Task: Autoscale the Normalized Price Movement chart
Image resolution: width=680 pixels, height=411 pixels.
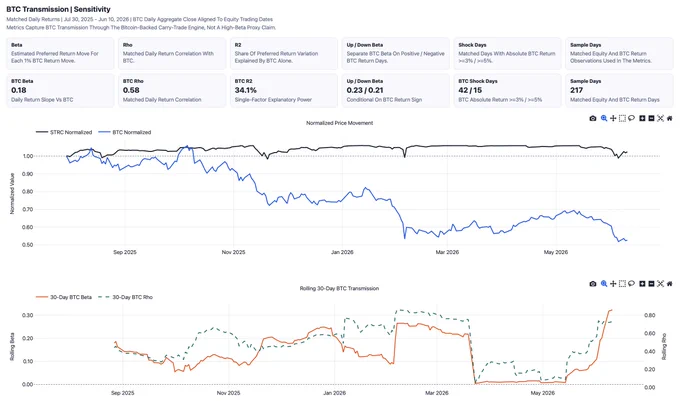Action: 660,118
